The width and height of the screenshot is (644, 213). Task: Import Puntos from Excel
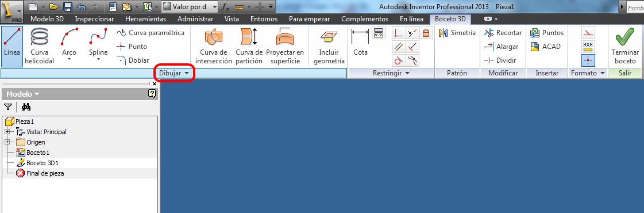(x=547, y=33)
